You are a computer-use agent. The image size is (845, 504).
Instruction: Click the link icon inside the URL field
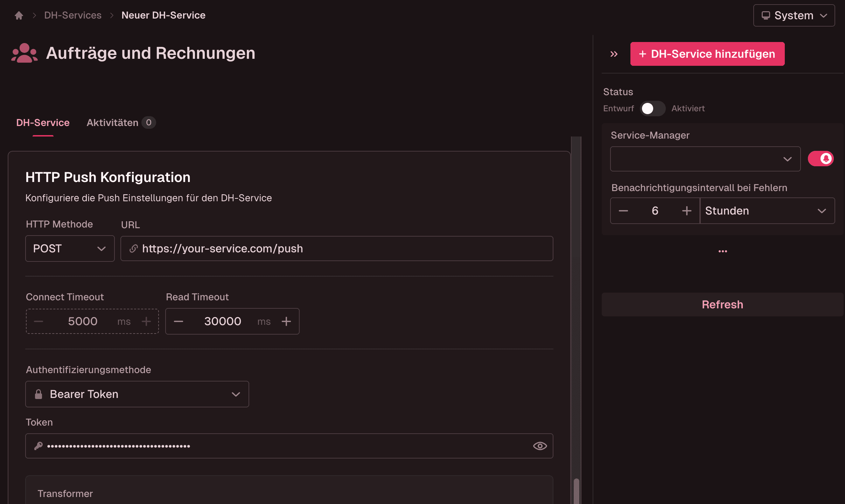point(134,248)
